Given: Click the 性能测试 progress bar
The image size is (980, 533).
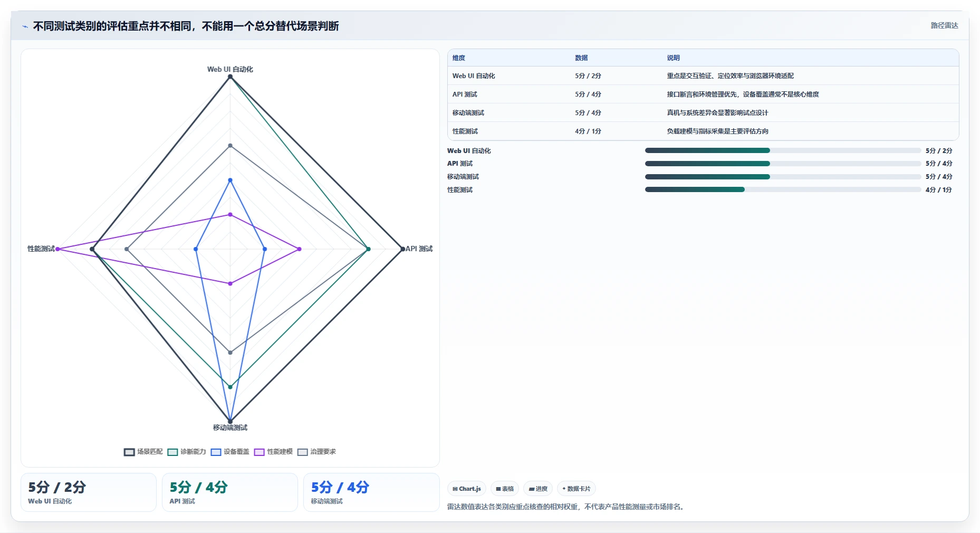Looking at the screenshot, I should tap(783, 189).
